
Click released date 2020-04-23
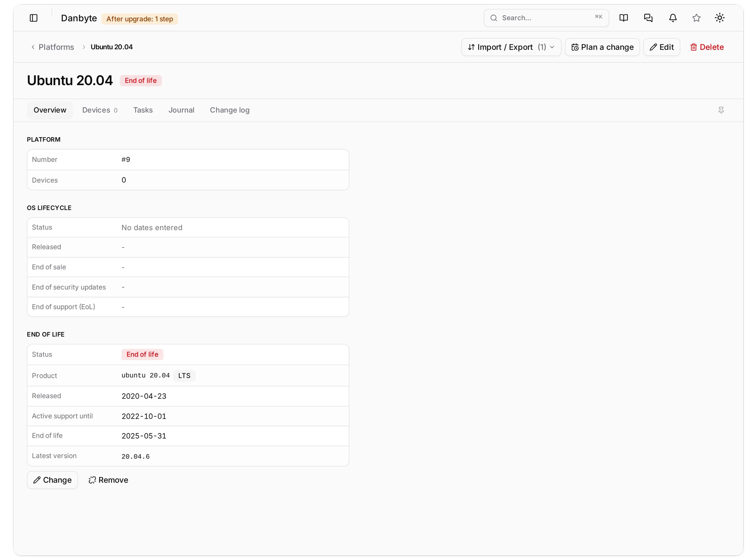point(144,396)
